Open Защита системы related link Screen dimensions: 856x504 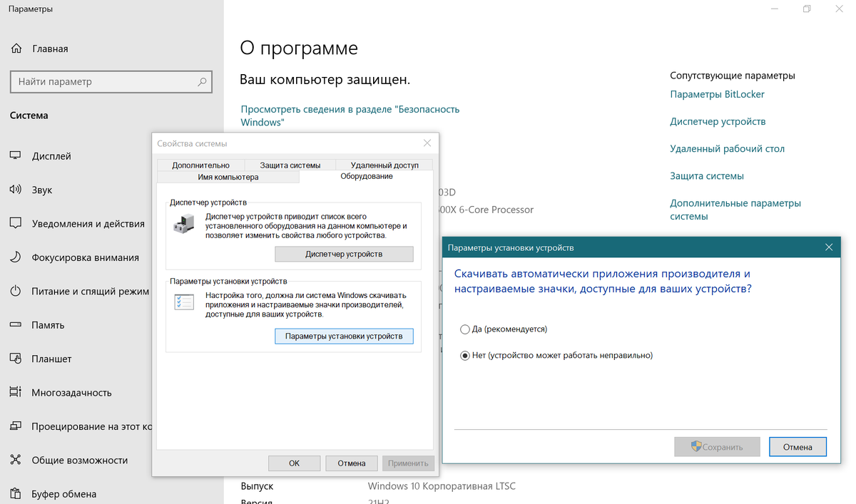coord(707,175)
